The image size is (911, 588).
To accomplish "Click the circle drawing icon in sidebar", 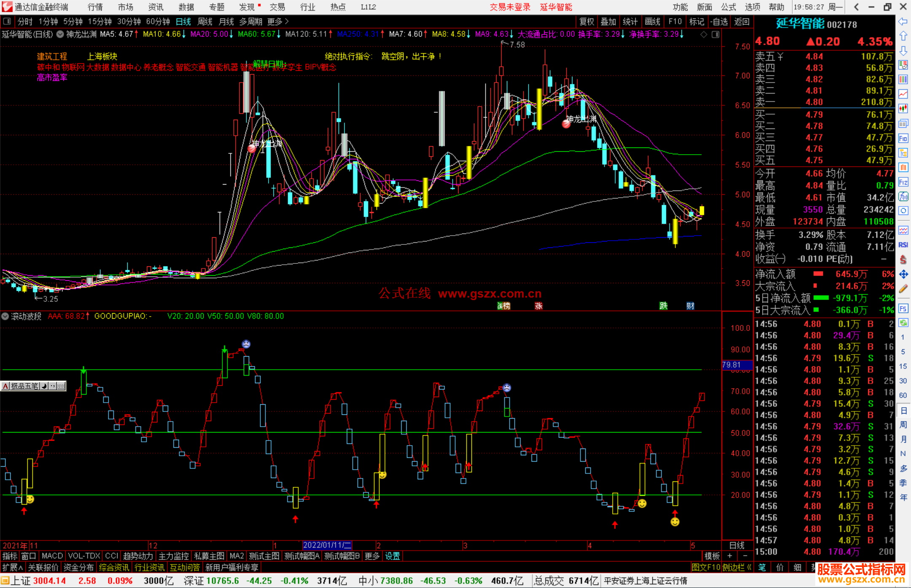I will point(903,211).
